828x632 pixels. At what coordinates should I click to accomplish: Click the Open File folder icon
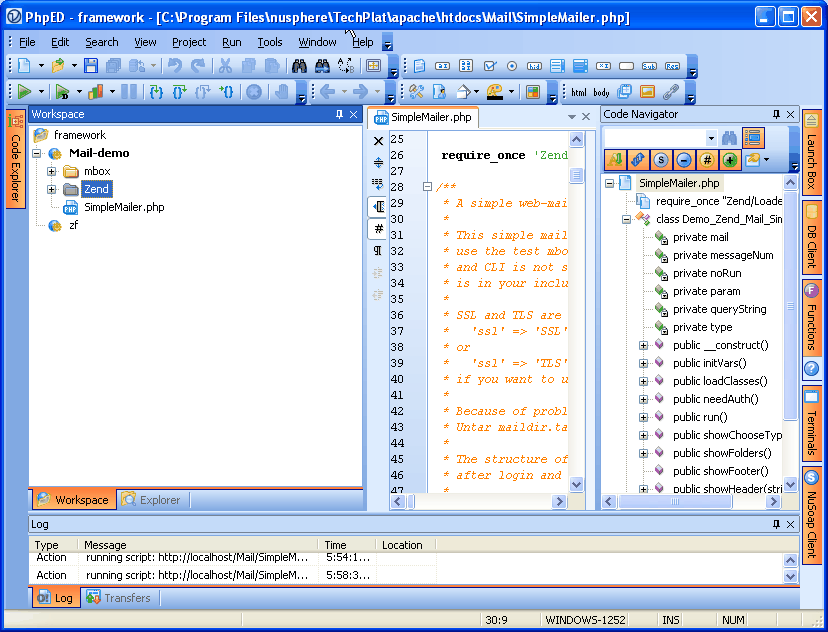click(x=58, y=66)
